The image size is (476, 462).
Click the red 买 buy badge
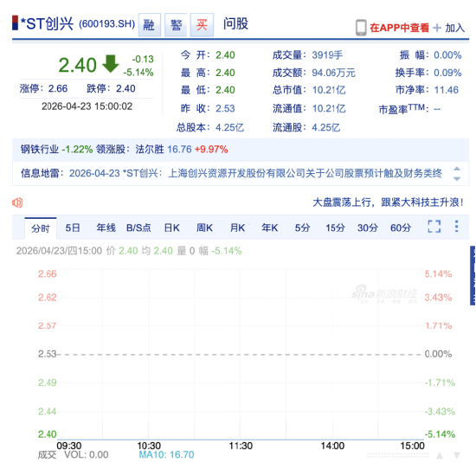[x=202, y=25]
